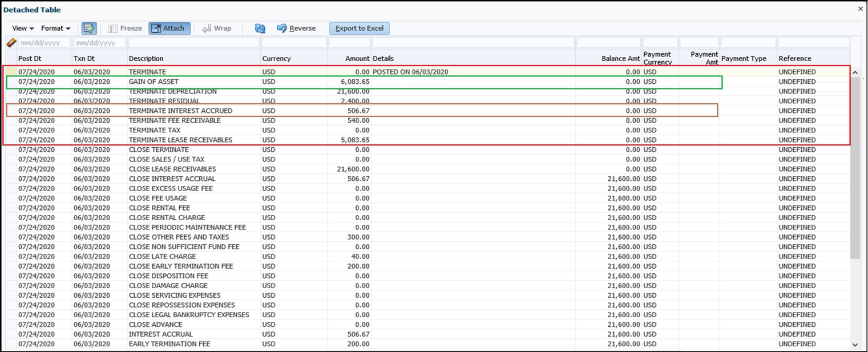Click the Reference filter field
Screen dimensions: 868x352
point(813,43)
